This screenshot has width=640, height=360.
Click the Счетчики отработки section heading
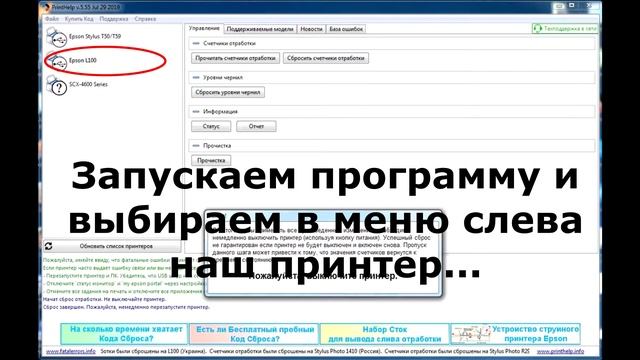coord(229,43)
